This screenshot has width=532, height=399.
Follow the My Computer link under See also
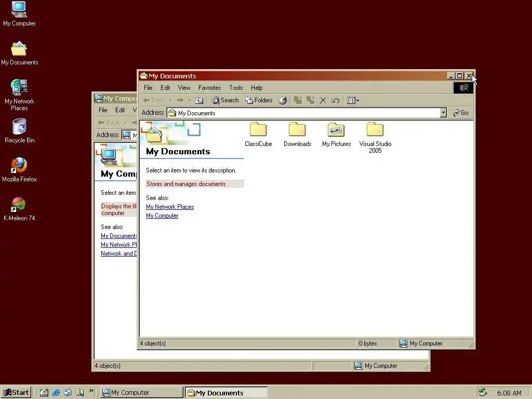click(x=162, y=216)
